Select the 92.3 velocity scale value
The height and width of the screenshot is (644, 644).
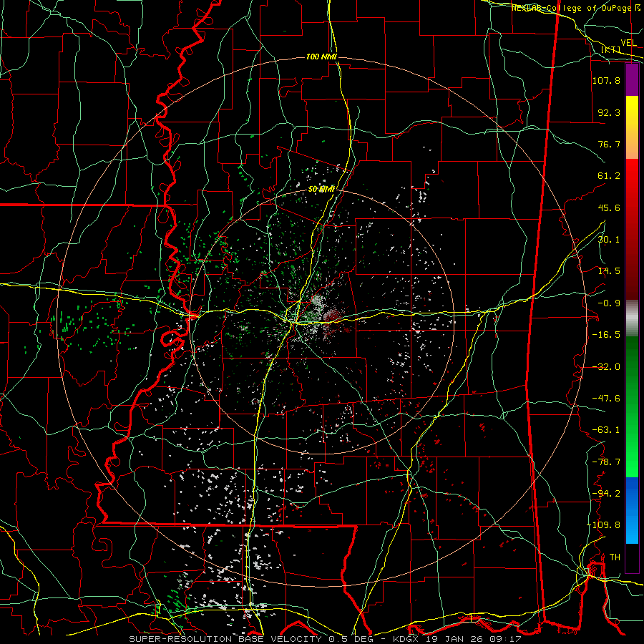(x=609, y=112)
